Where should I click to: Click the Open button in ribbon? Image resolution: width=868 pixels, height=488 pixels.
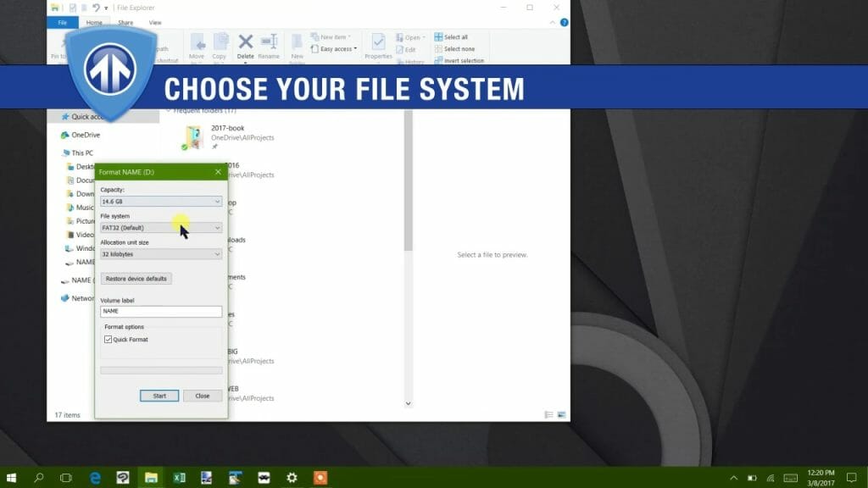click(x=411, y=37)
